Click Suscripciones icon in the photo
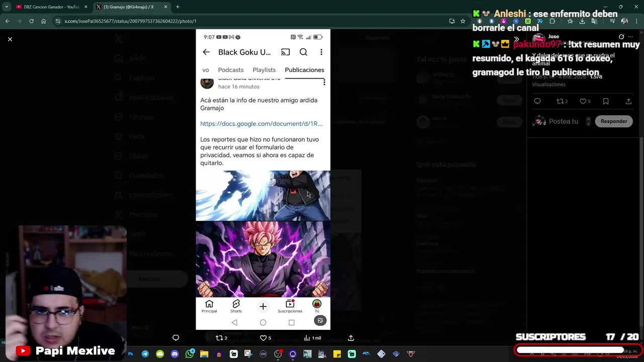This screenshot has height=362, width=644. pos(290,306)
